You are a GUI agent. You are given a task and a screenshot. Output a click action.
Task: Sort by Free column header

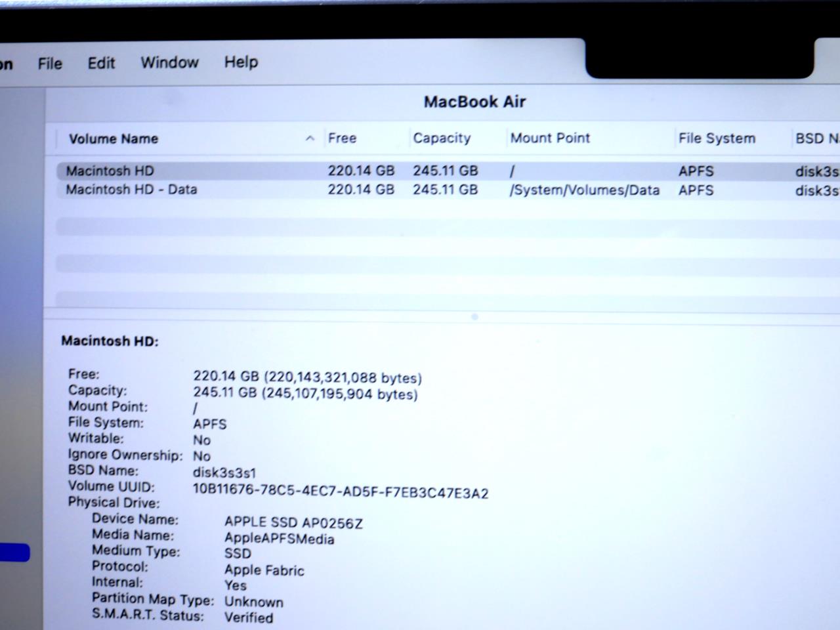click(x=342, y=138)
